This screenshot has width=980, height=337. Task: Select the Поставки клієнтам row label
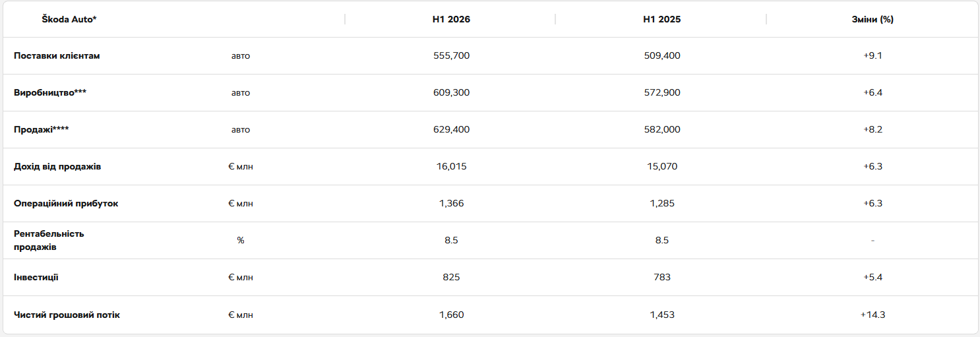point(57,56)
